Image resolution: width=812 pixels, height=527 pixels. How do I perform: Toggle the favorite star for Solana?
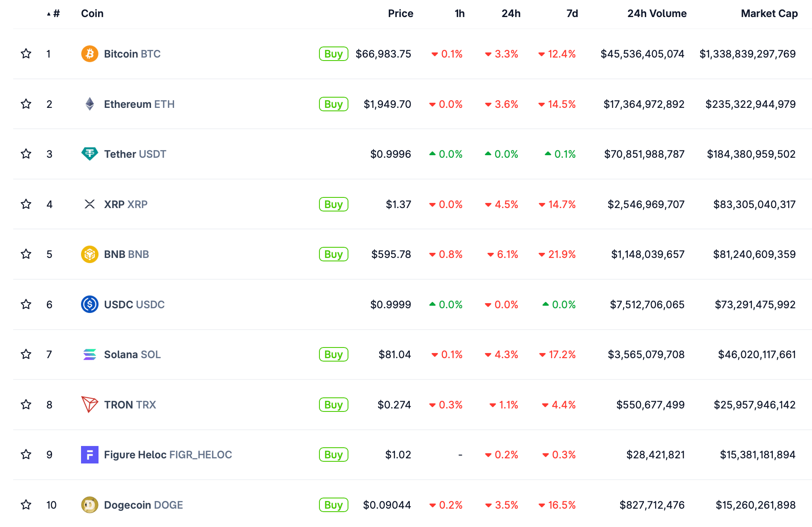26,354
